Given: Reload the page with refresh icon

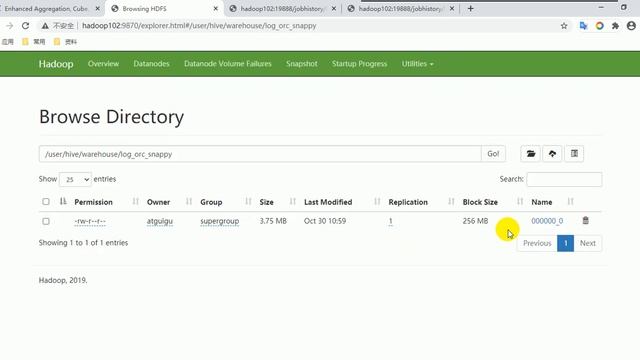Looking at the screenshot, I should pyautogui.click(x=25, y=26).
